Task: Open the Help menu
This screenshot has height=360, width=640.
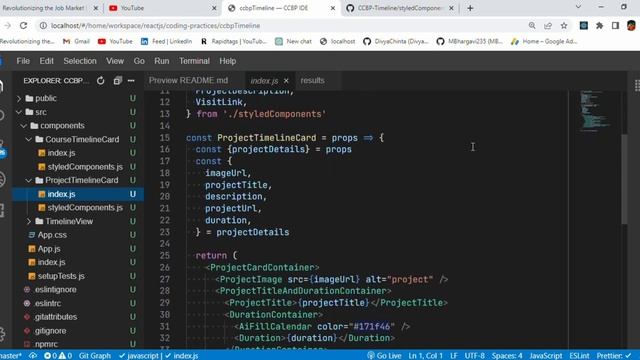Action: [228, 61]
